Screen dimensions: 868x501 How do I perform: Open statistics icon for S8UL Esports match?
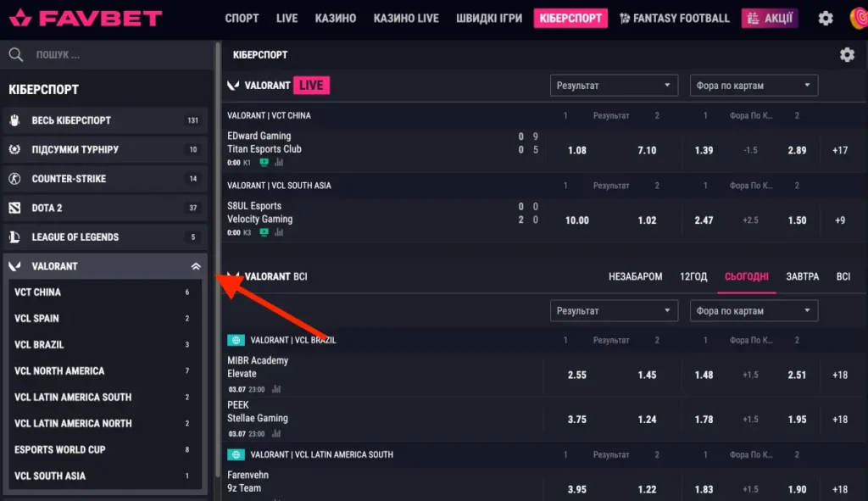279,232
